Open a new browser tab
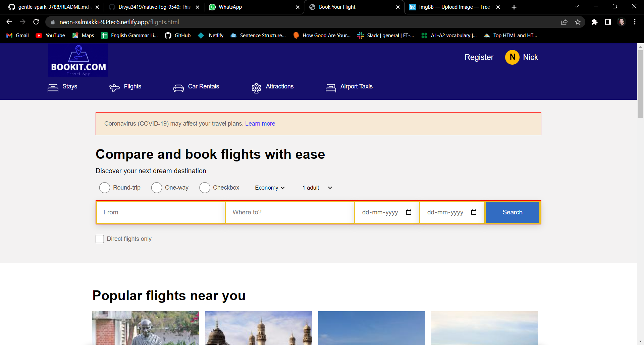The width and height of the screenshot is (644, 345). pos(514,7)
